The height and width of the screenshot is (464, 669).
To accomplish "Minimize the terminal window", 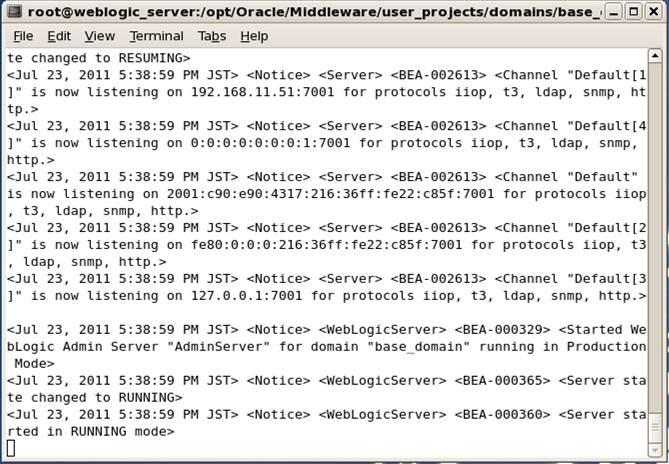I will point(614,12).
